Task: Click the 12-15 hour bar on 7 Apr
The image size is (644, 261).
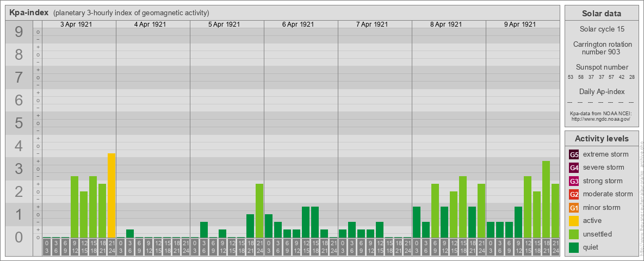Action: [380, 230]
